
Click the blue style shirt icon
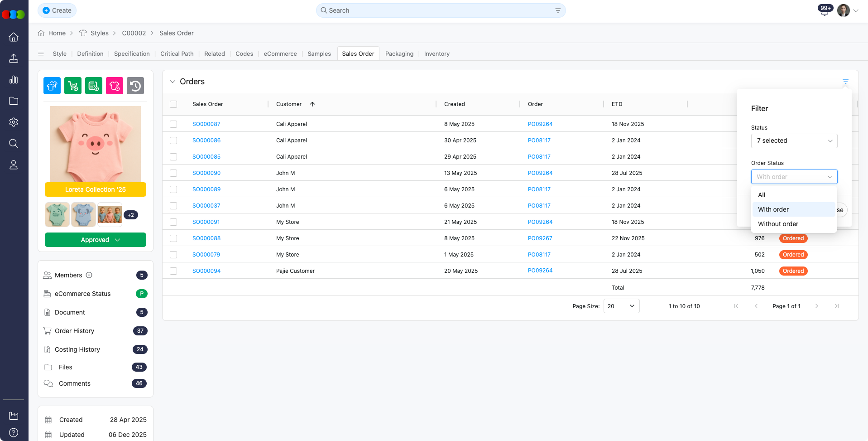[52, 86]
